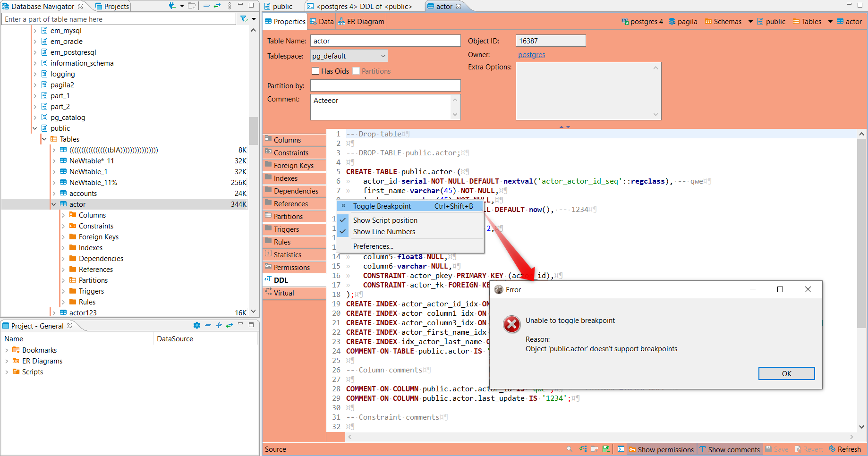Enable the Has Oids checkbox

pos(315,71)
